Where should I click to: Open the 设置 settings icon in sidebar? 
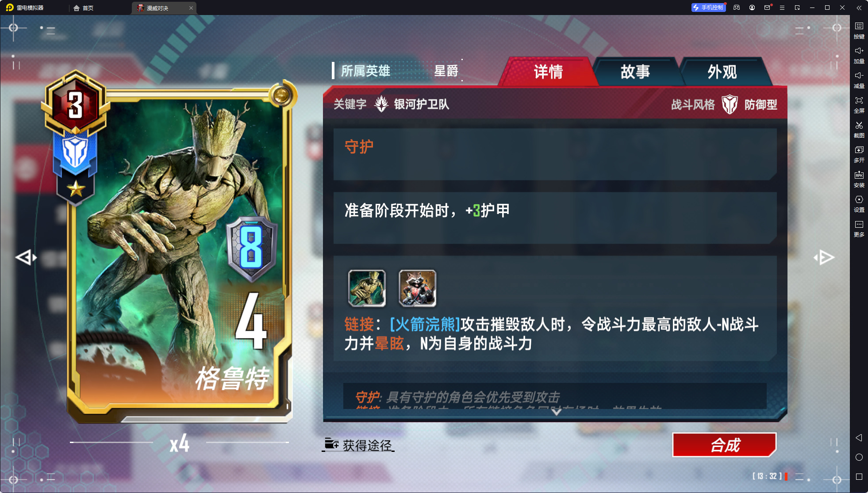(x=859, y=203)
